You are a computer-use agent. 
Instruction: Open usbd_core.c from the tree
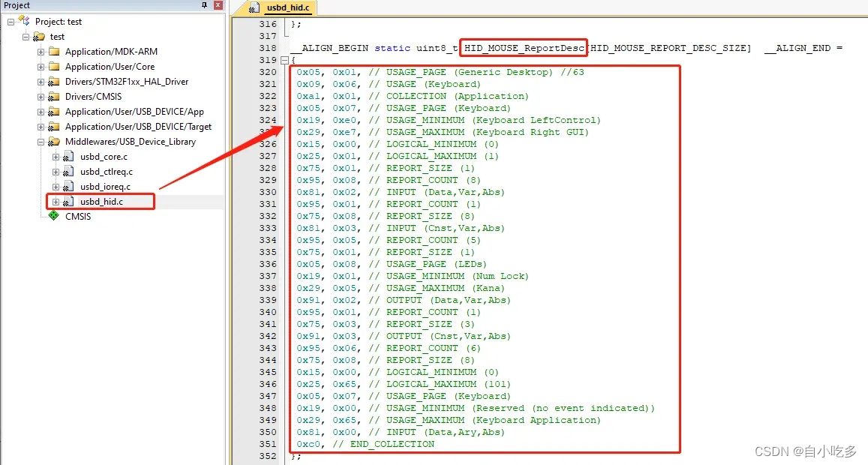pos(104,157)
